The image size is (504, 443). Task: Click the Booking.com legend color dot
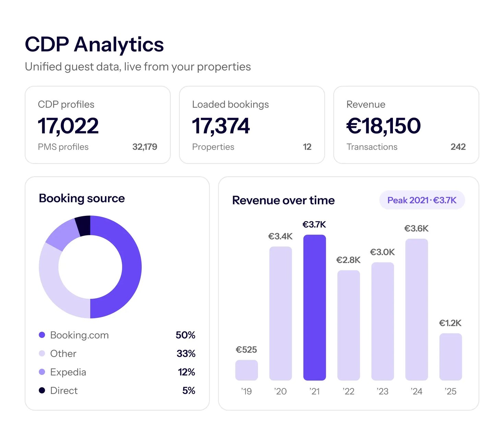[42, 335]
